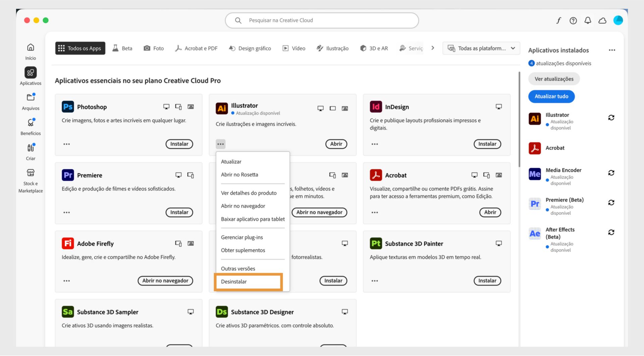The width and height of the screenshot is (644, 356).
Task: Switch to the Ilustração tab
Action: point(333,48)
